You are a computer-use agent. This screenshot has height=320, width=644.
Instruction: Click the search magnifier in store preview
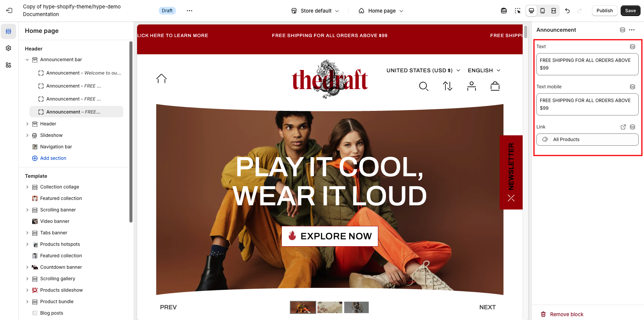point(423,86)
